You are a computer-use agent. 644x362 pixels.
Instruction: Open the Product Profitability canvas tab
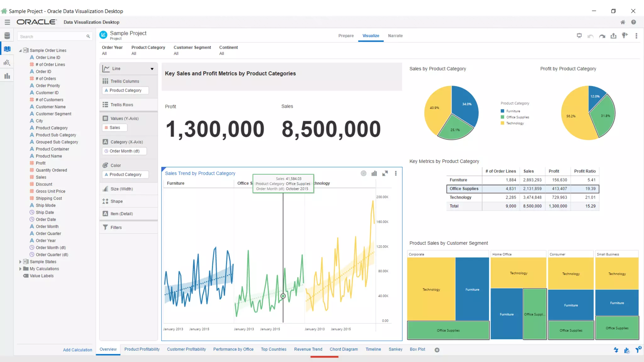(x=142, y=349)
